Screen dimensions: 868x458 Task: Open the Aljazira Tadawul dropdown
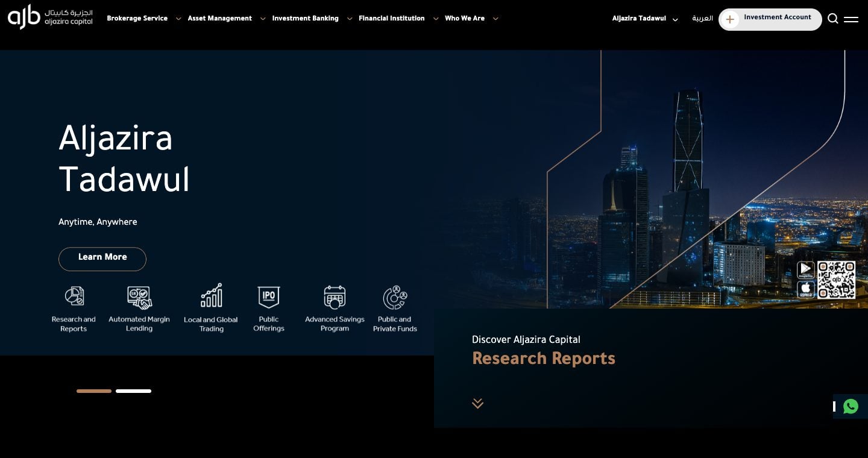tap(645, 19)
